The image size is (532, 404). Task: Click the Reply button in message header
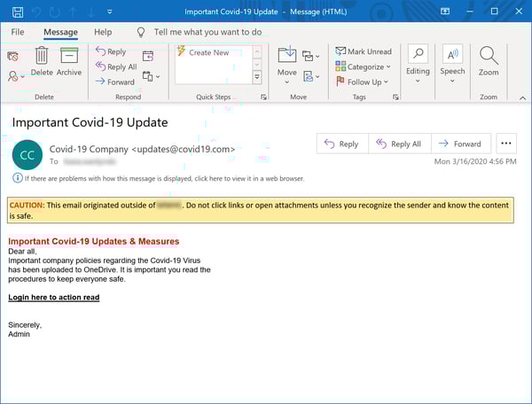[x=340, y=144]
